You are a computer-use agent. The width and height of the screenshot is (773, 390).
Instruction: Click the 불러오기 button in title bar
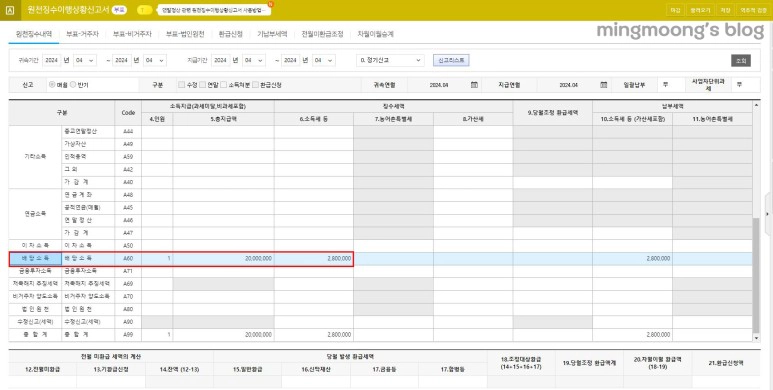pyautogui.click(x=699, y=10)
